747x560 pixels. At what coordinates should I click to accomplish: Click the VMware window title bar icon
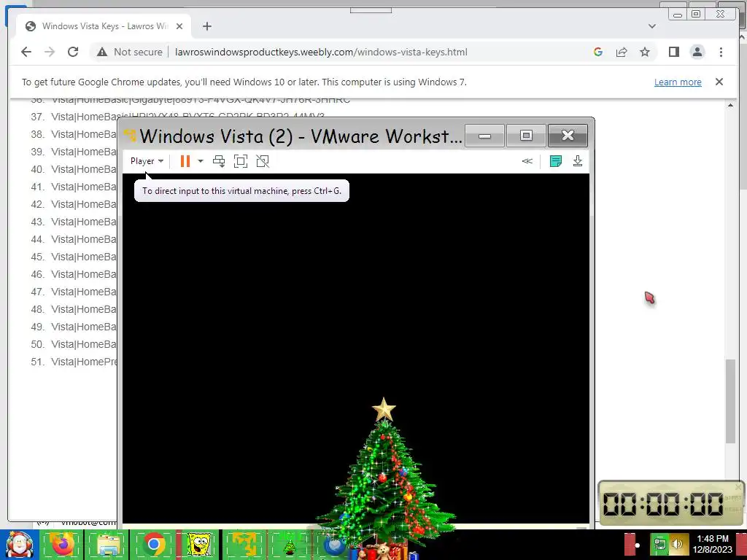[x=130, y=135]
